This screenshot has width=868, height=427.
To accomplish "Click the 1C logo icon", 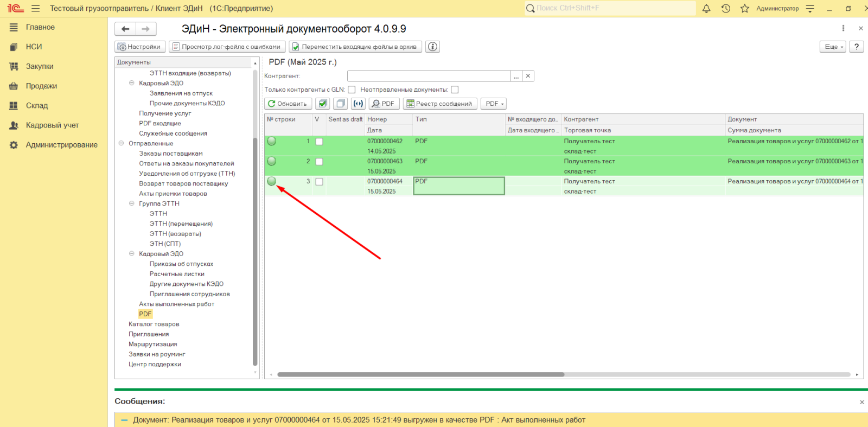I will click(x=15, y=8).
